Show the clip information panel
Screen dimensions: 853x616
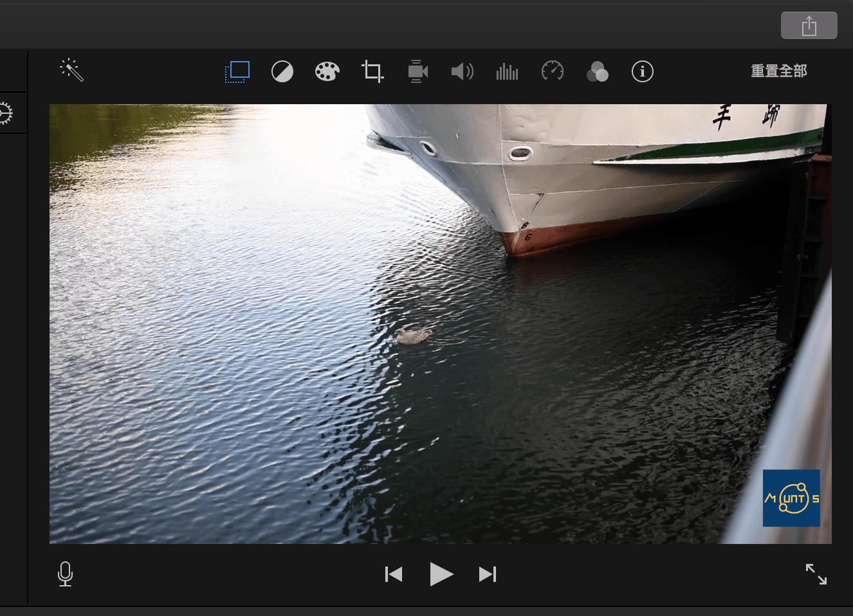[642, 71]
